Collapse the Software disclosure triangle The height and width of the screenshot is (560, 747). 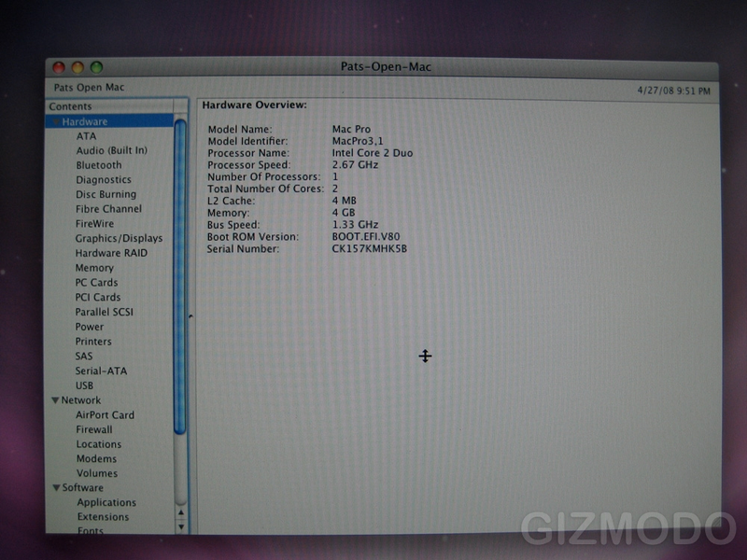pyautogui.click(x=56, y=487)
